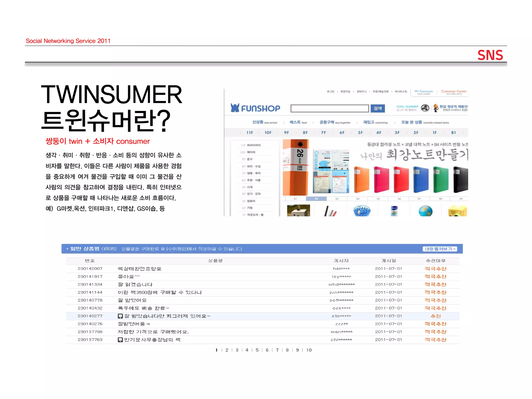Image resolution: width=532 pixels, height=399 pixels.
Task: Open the 주문/배송조회 order tracking link
Action: coord(381,91)
